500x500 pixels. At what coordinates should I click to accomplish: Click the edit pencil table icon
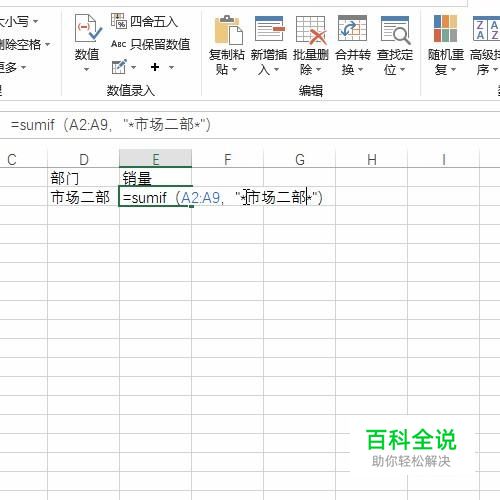(x=119, y=67)
